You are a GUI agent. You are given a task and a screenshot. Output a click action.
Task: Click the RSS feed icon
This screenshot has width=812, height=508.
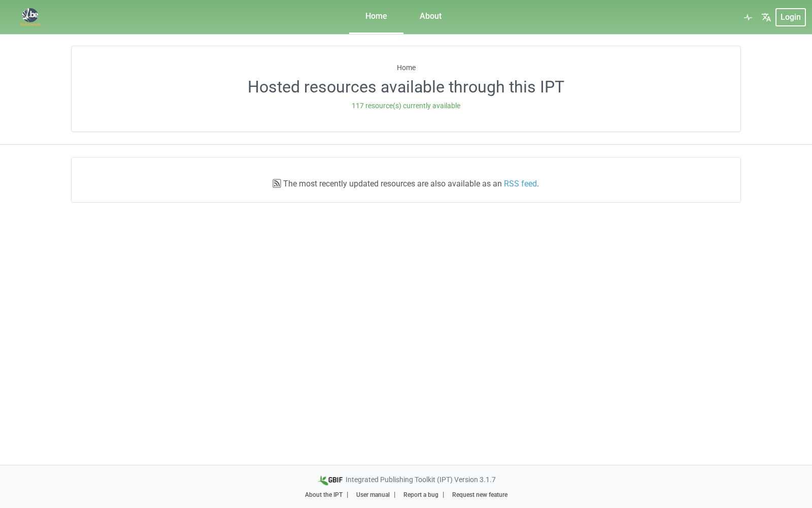coord(277,183)
